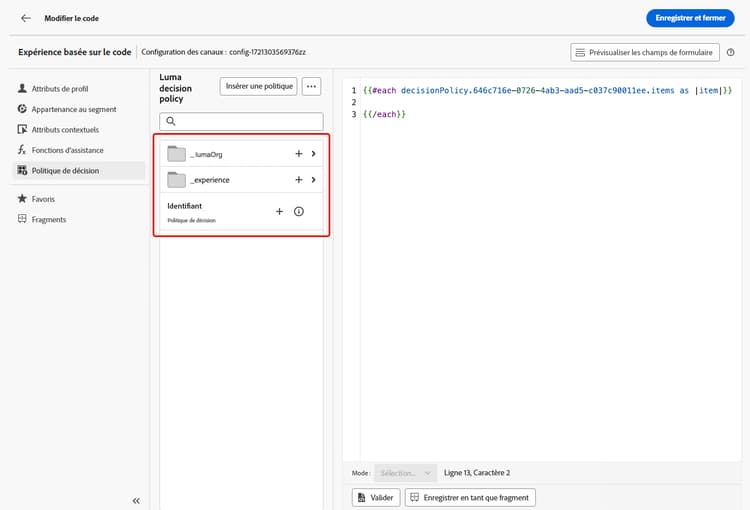Expand the _lumaOrg folder chevron
Image resolution: width=750 pixels, height=510 pixels.
313,154
